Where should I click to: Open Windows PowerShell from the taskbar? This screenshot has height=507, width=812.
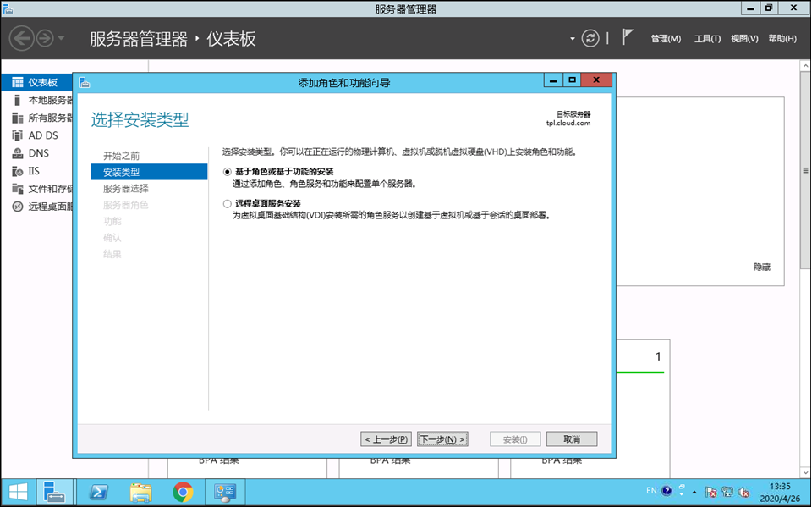tap(98, 492)
